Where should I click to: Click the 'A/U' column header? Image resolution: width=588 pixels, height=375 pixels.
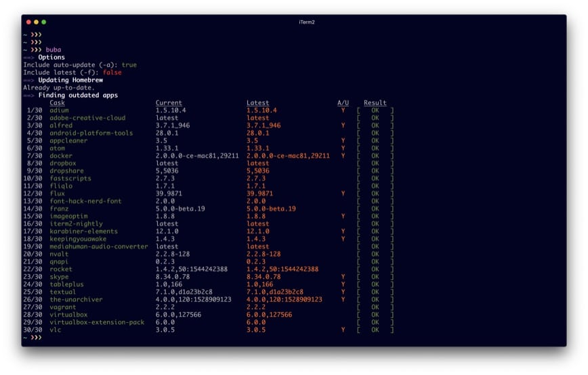pyautogui.click(x=343, y=103)
